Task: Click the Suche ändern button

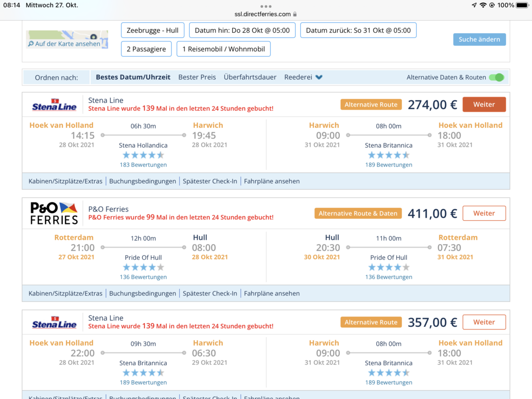Action: [x=480, y=39]
